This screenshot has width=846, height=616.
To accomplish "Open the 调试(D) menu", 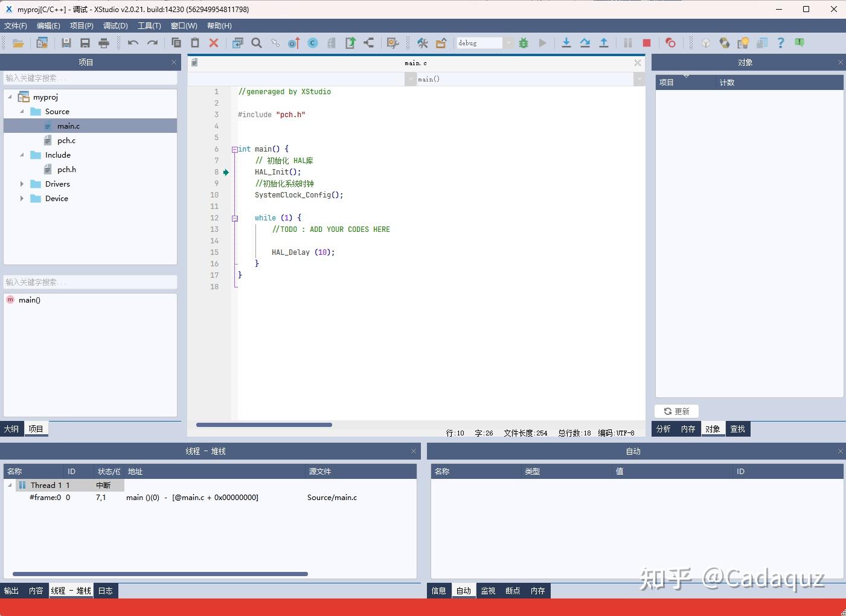I will (x=115, y=26).
